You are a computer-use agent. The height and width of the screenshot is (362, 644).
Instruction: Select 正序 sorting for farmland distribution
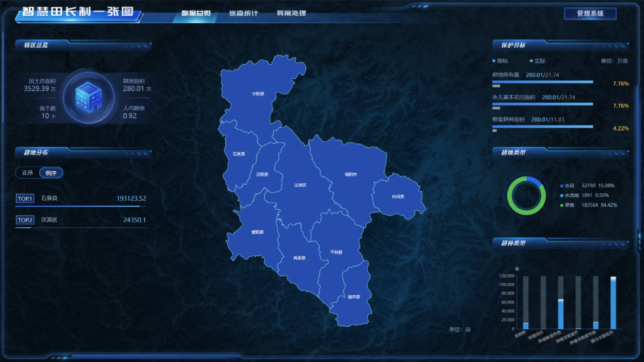click(27, 173)
